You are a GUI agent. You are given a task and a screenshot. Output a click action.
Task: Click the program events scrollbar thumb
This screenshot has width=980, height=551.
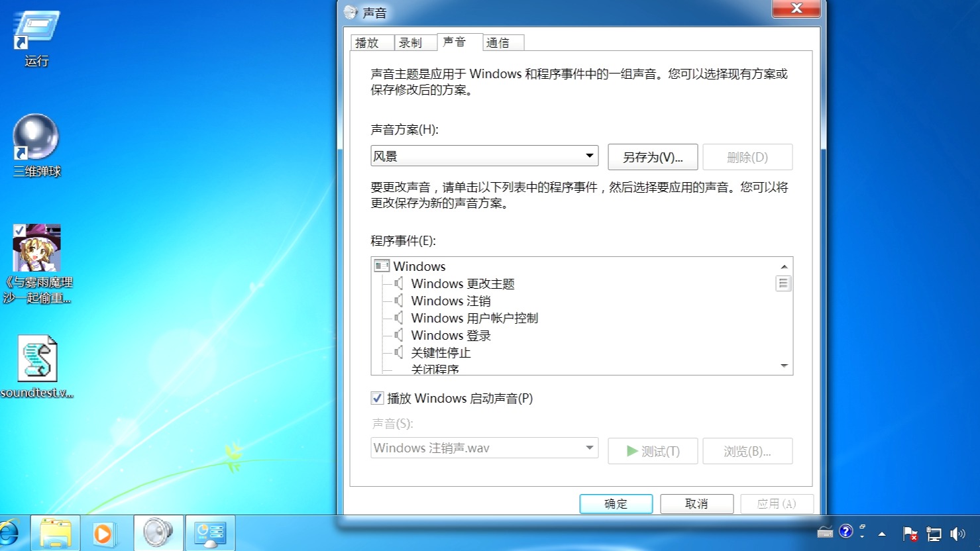pyautogui.click(x=783, y=283)
